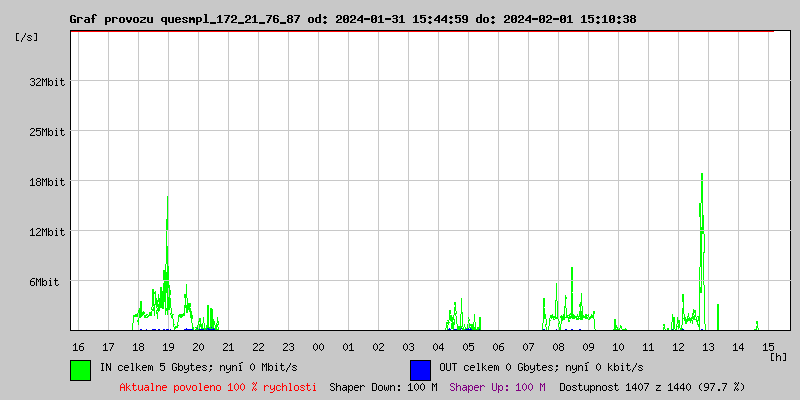Image resolution: width=800 pixels, height=400 pixels.
Task: Select hour 08 on the time axis
Action: coord(558,346)
